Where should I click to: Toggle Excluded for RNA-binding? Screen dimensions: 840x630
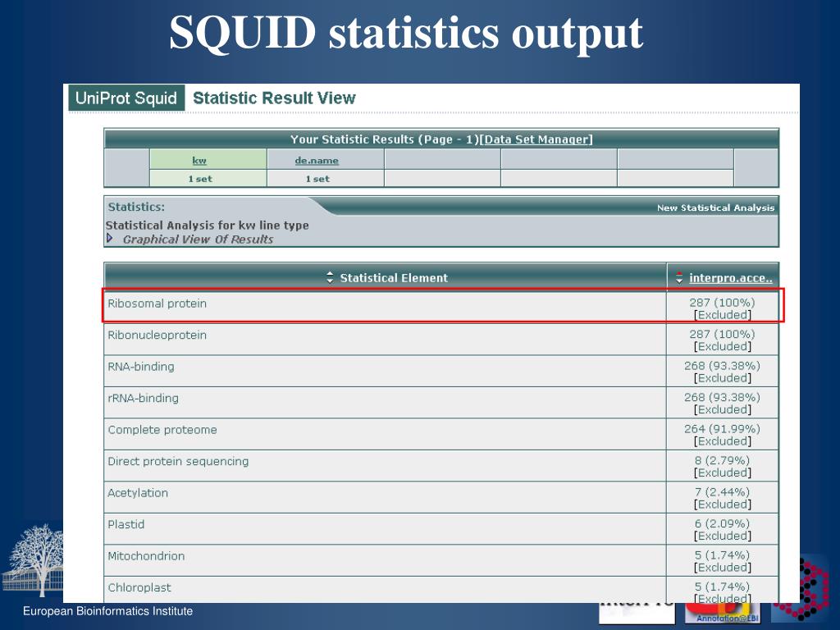(x=723, y=378)
